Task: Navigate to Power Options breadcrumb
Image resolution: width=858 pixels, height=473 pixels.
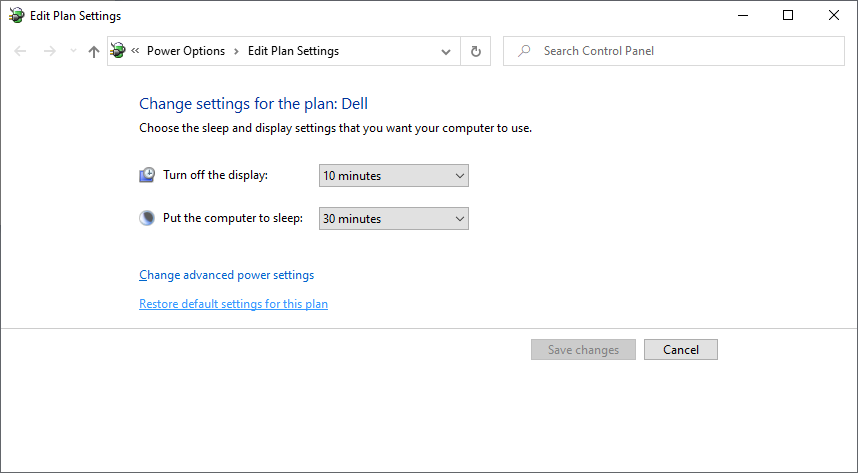Action: tap(186, 51)
